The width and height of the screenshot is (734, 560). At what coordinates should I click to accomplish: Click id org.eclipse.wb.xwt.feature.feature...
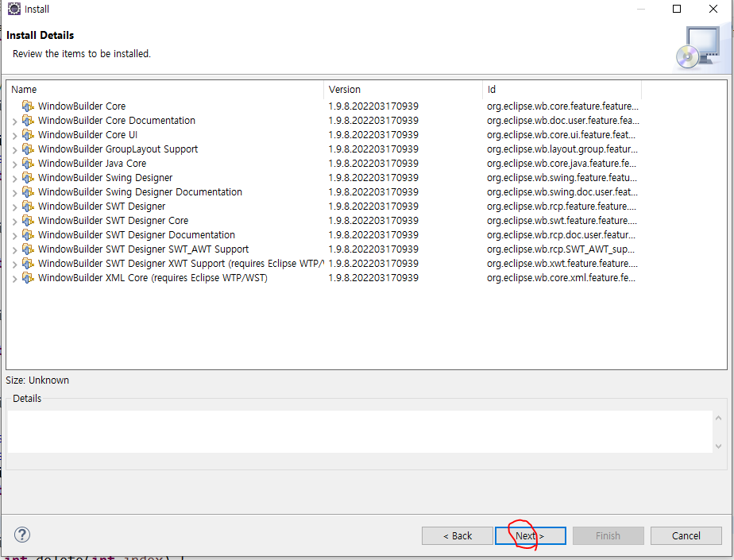[562, 263]
